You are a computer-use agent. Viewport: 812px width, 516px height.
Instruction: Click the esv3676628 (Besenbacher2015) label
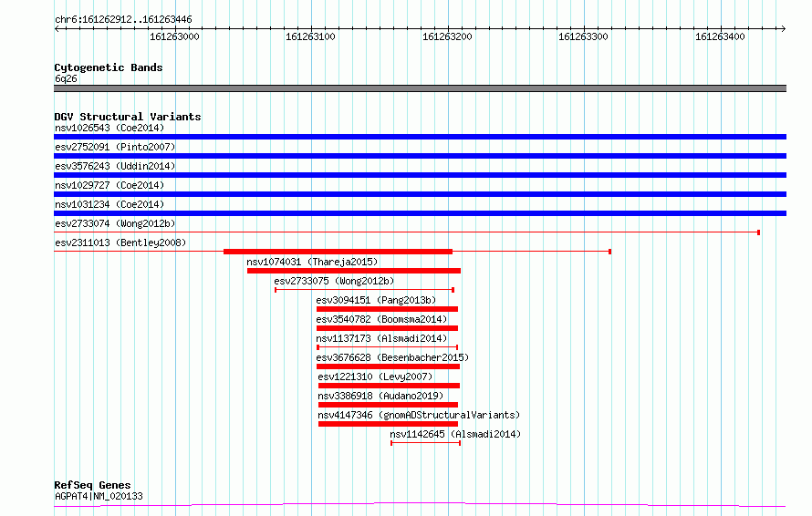392,357
